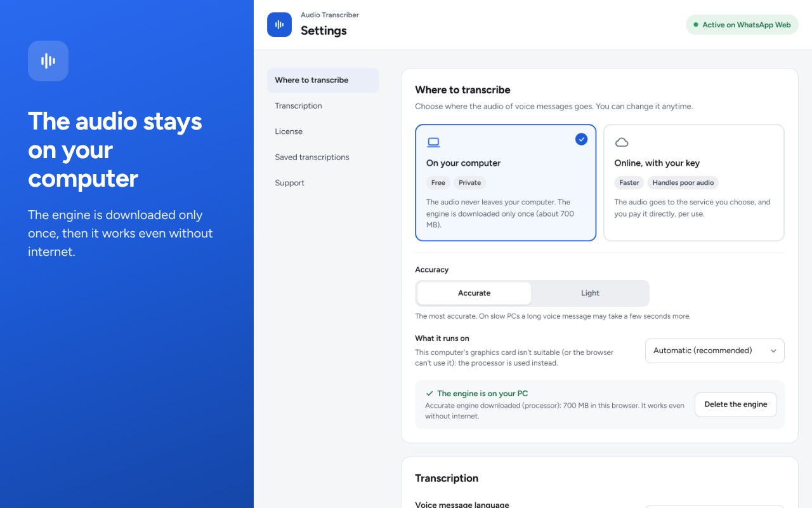Image resolution: width=812 pixels, height=508 pixels.
Task: Click the 'What it runs on' label
Action: click(x=442, y=338)
